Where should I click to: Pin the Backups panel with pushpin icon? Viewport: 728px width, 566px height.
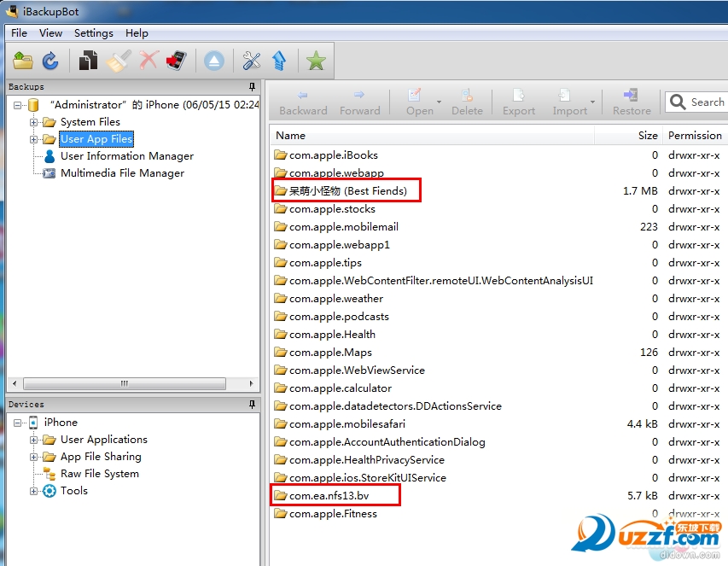[x=252, y=86]
